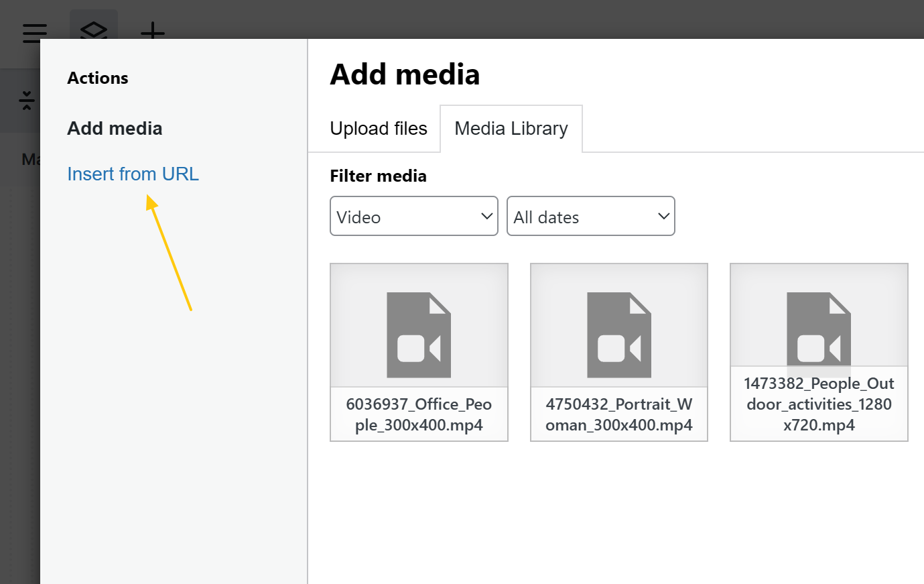This screenshot has width=924, height=584.
Task: Click the collapse arrows icon at left edge
Action: pyautogui.click(x=27, y=101)
